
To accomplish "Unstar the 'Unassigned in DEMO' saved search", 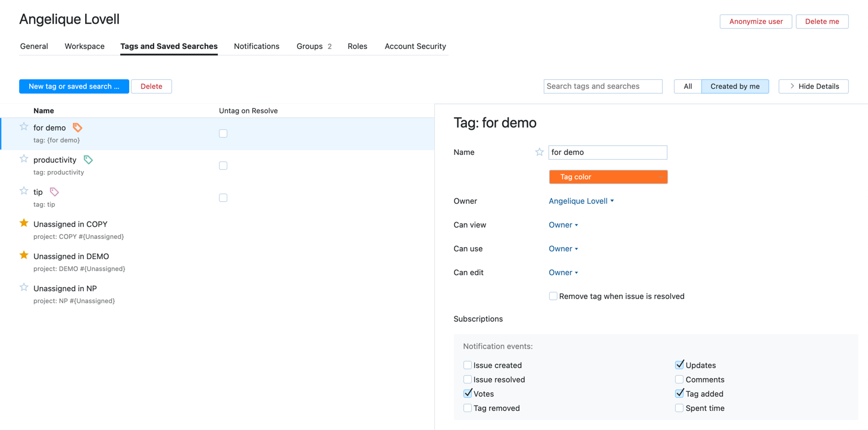I will coord(24,255).
